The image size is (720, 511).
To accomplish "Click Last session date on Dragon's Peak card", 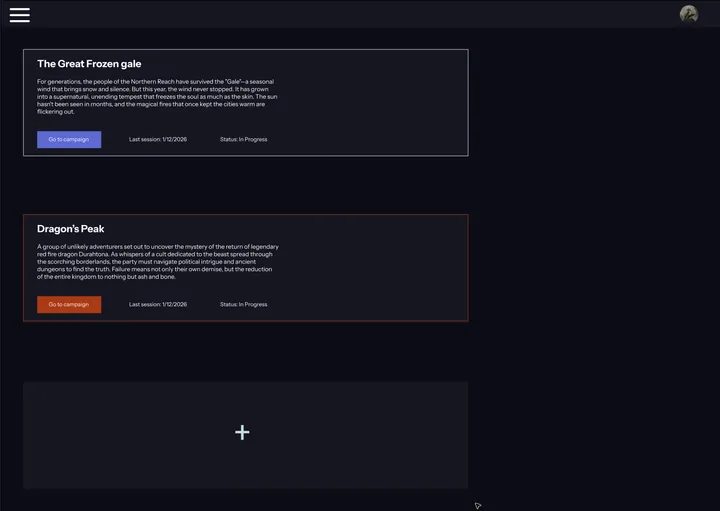I will coord(158,304).
